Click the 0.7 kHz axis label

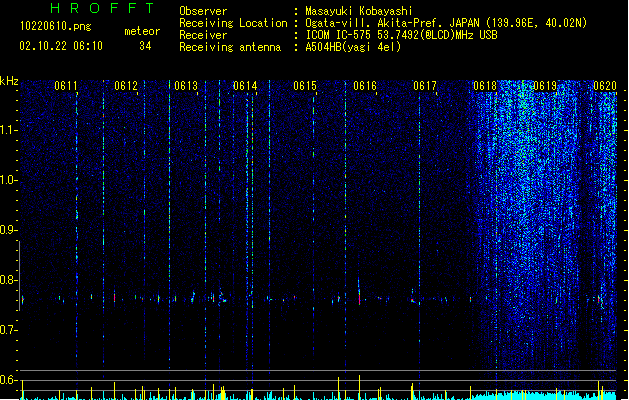8,330
